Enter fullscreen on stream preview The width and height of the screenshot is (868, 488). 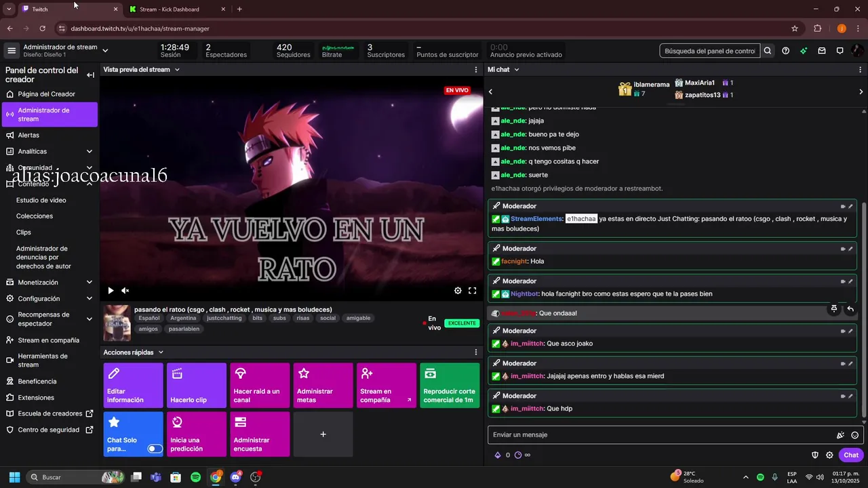tap(473, 291)
